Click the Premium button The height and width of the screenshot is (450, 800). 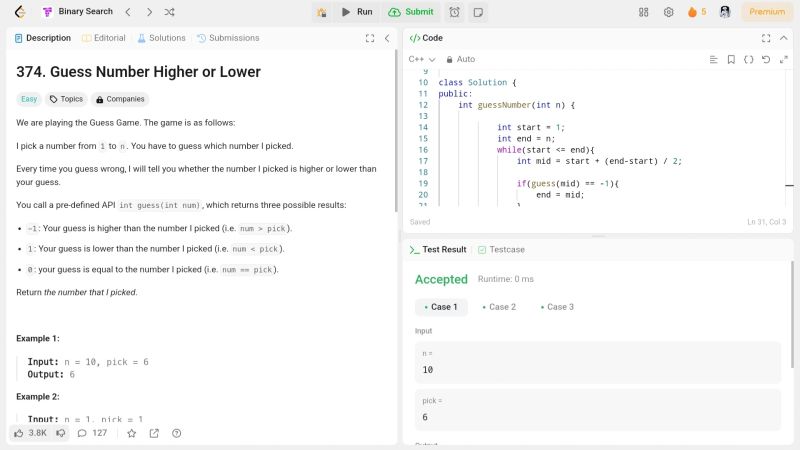[767, 12]
